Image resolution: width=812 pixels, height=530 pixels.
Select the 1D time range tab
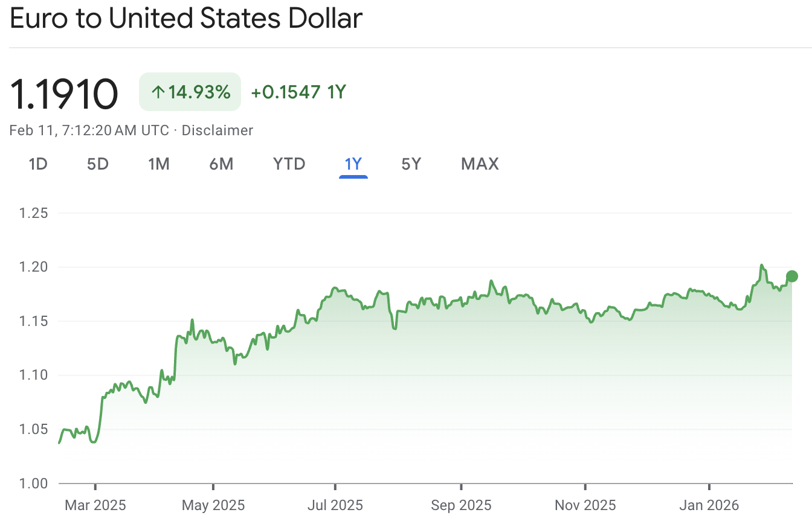38,164
